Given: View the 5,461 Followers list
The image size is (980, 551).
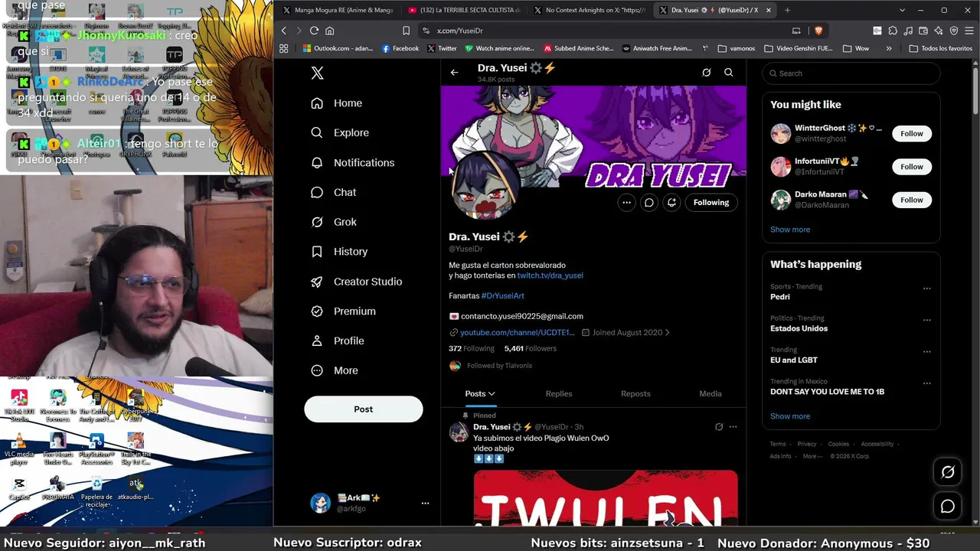Looking at the screenshot, I should point(530,349).
